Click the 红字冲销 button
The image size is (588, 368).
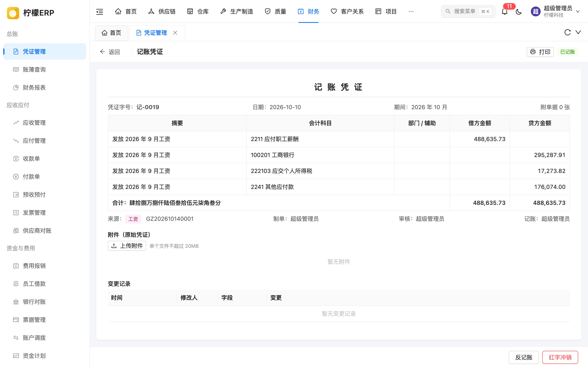click(x=560, y=357)
